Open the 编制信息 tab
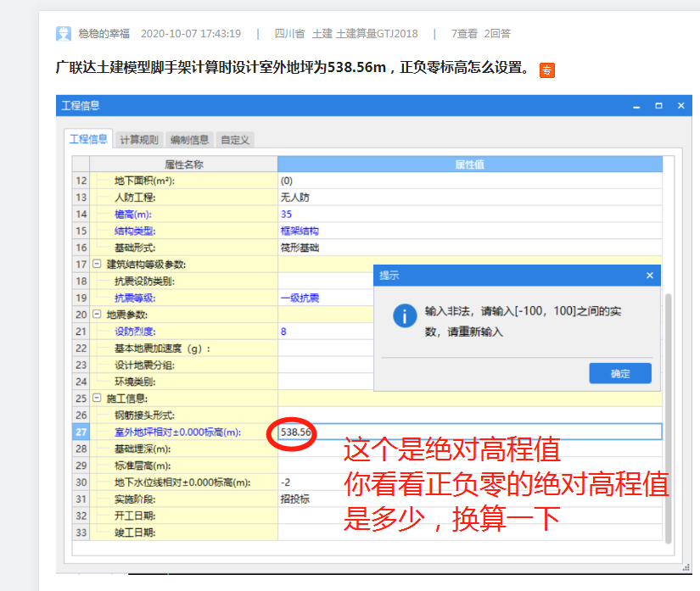Screen dimensions: 700x591 coord(190,140)
